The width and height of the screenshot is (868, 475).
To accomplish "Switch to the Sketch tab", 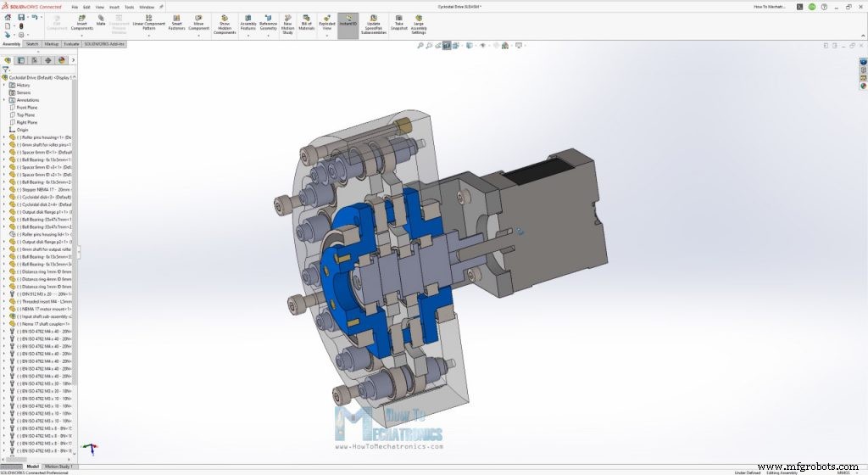I will click(32, 44).
